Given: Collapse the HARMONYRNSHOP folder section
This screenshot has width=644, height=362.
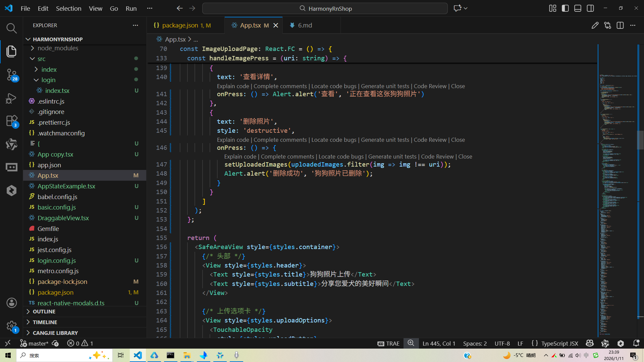Looking at the screenshot, I should pyautogui.click(x=85, y=39).
